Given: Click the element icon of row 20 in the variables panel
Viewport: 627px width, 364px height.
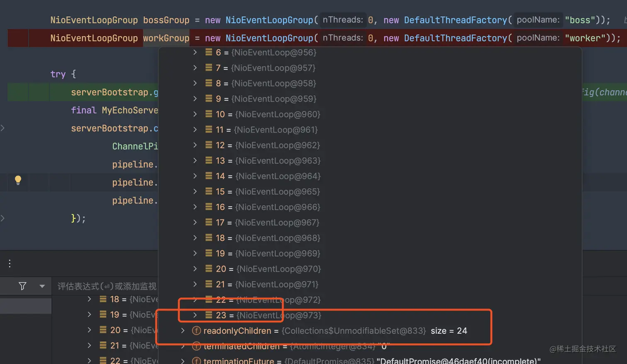Looking at the screenshot, I should pos(103,330).
